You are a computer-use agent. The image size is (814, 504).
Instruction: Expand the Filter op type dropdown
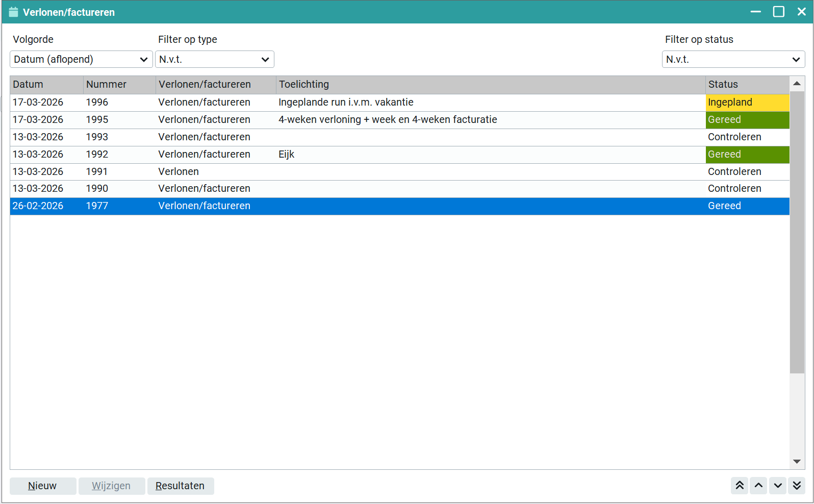tap(214, 59)
